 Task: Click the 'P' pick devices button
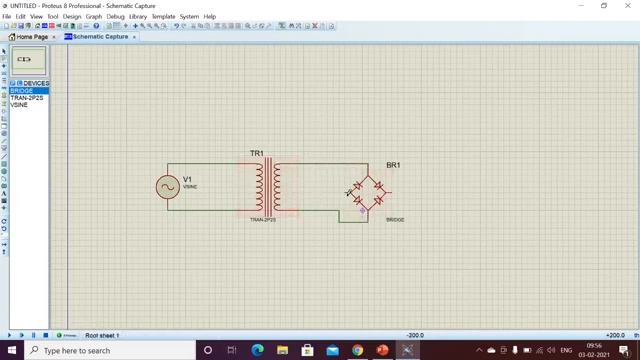point(13,83)
